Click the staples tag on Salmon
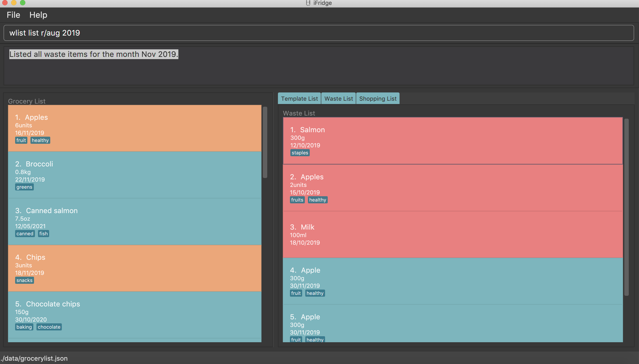 click(x=300, y=153)
